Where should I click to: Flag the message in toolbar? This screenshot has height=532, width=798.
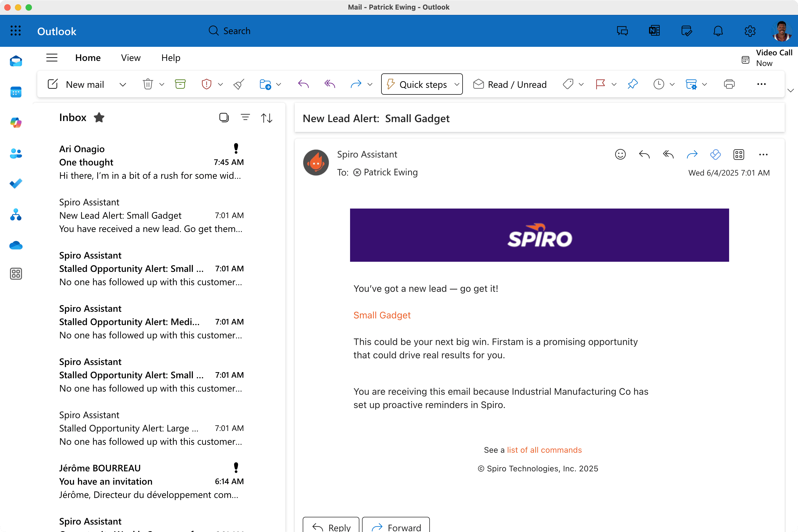coord(600,84)
